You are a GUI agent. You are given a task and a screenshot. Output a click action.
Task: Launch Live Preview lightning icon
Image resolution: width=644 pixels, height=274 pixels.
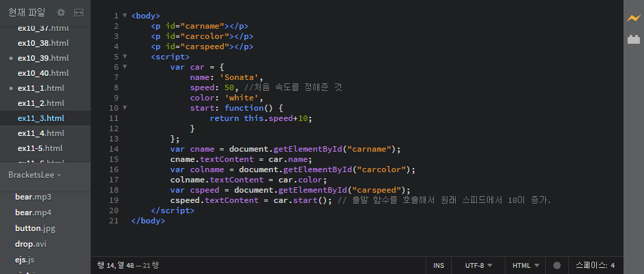pyautogui.click(x=633, y=18)
